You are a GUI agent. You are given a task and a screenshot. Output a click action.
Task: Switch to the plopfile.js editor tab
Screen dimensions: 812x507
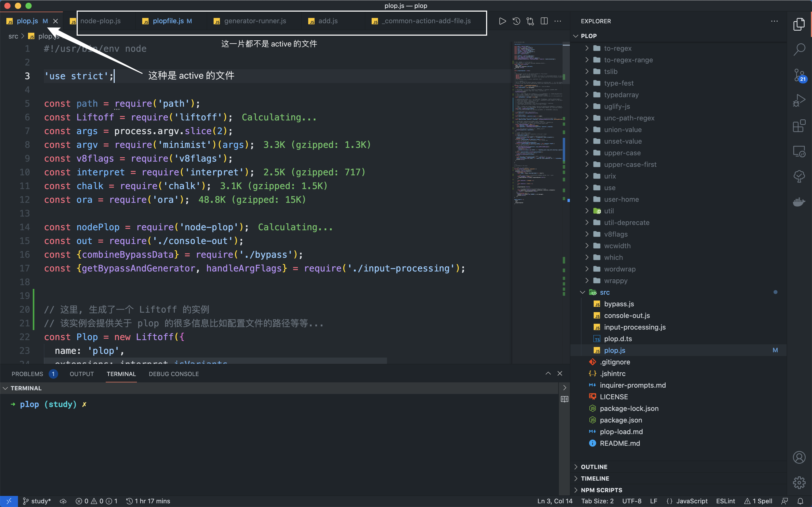168,21
